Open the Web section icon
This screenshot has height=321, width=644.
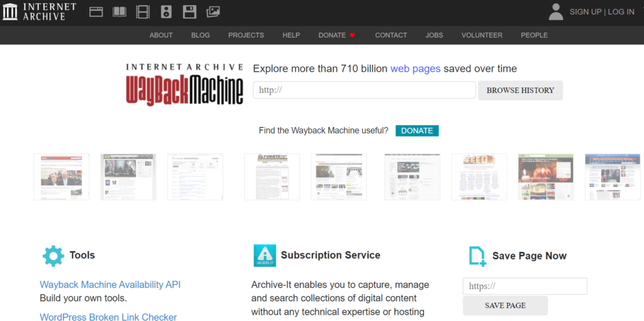pos(96,11)
